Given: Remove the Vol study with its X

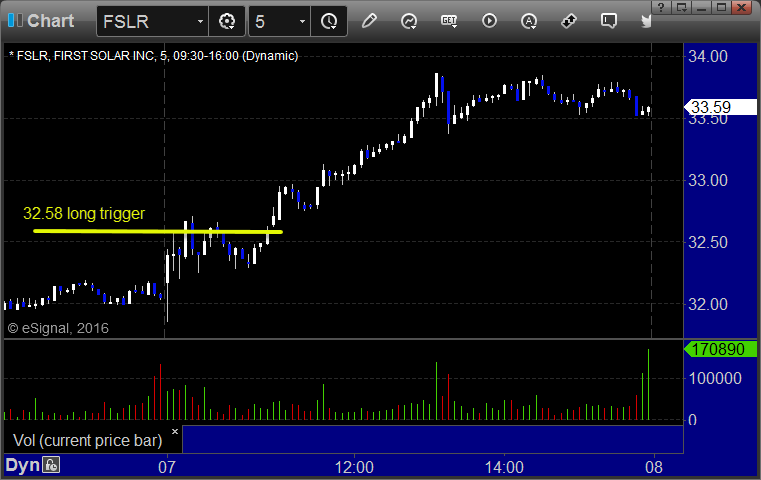Looking at the screenshot, I should pyautogui.click(x=175, y=431).
